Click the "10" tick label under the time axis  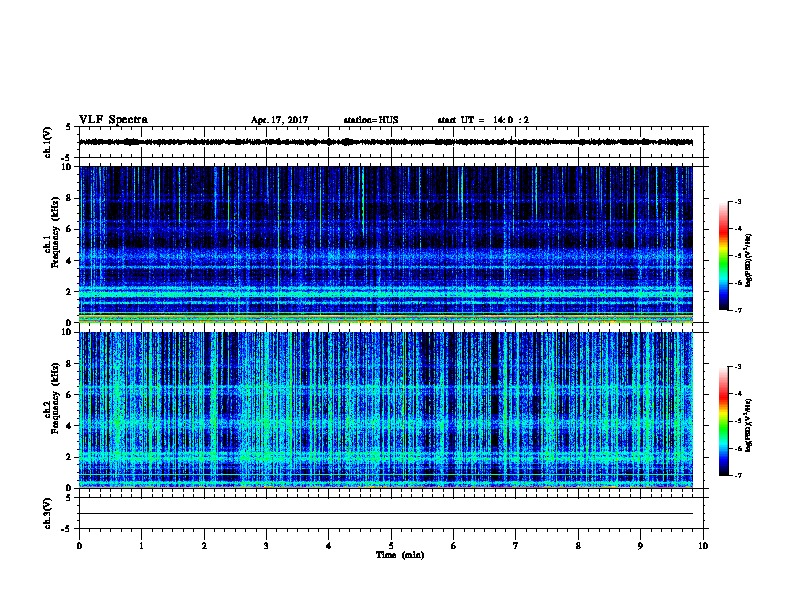click(703, 546)
